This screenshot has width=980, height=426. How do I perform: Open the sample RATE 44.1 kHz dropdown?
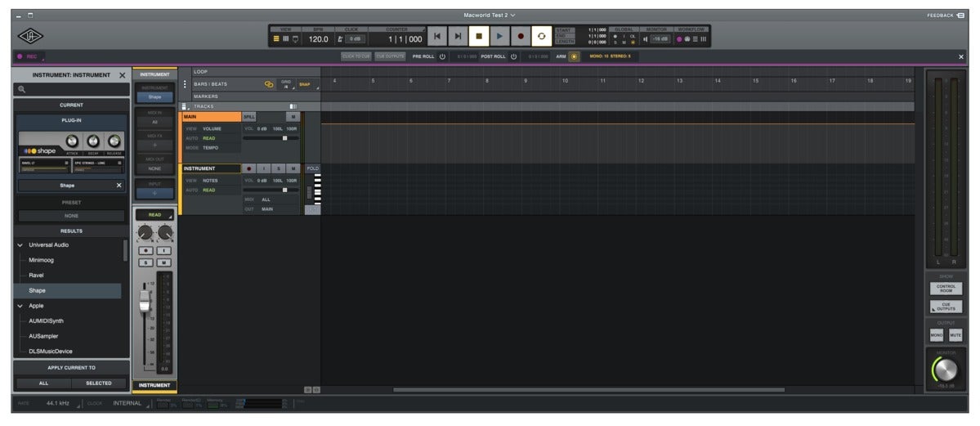click(x=61, y=403)
